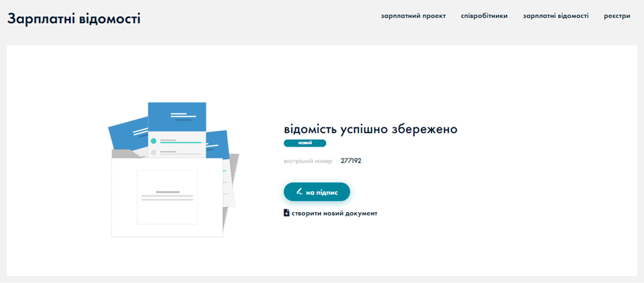Select the top blue document header in the illustration
The width and height of the screenshot is (644, 283).
(178, 116)
